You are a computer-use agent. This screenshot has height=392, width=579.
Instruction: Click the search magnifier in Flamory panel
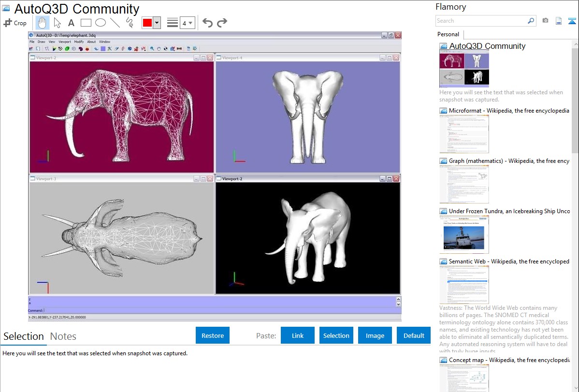531,21
